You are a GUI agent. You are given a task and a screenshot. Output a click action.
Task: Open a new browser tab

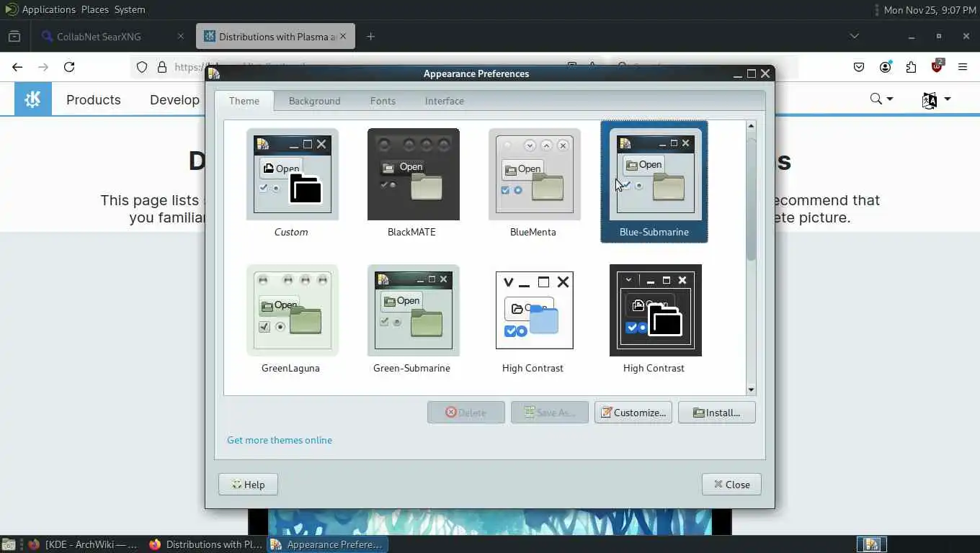[x=370, y=36]
